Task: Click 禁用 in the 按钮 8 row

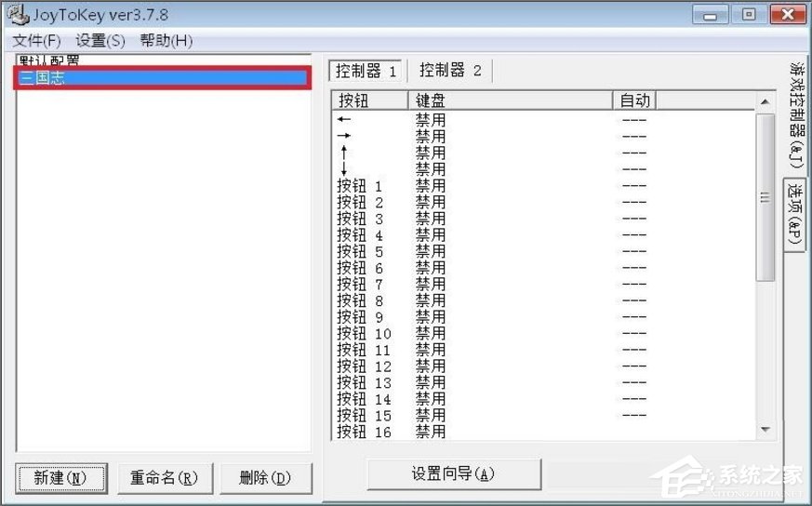Action: point(431,300)
